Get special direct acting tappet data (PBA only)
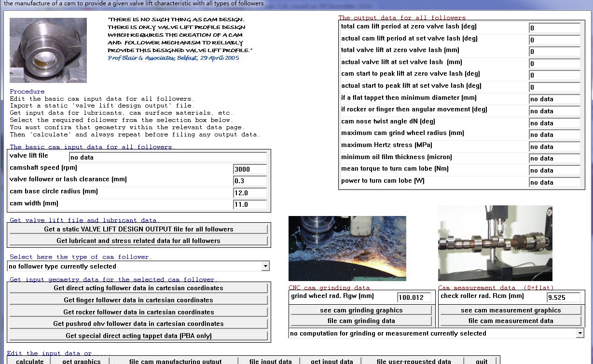The height and width of the screenshot is (364, 593). point(138,336)
